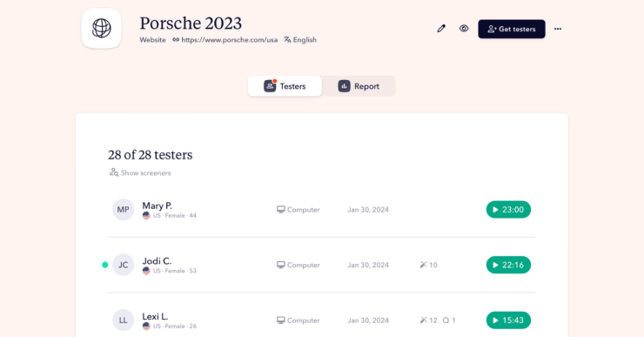Click the Get testers button
644x337 pixels.
click(512, 30)
